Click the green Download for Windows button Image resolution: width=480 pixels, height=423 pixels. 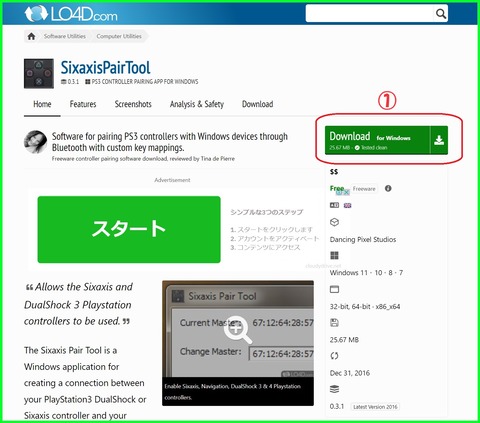coord(386,140)
